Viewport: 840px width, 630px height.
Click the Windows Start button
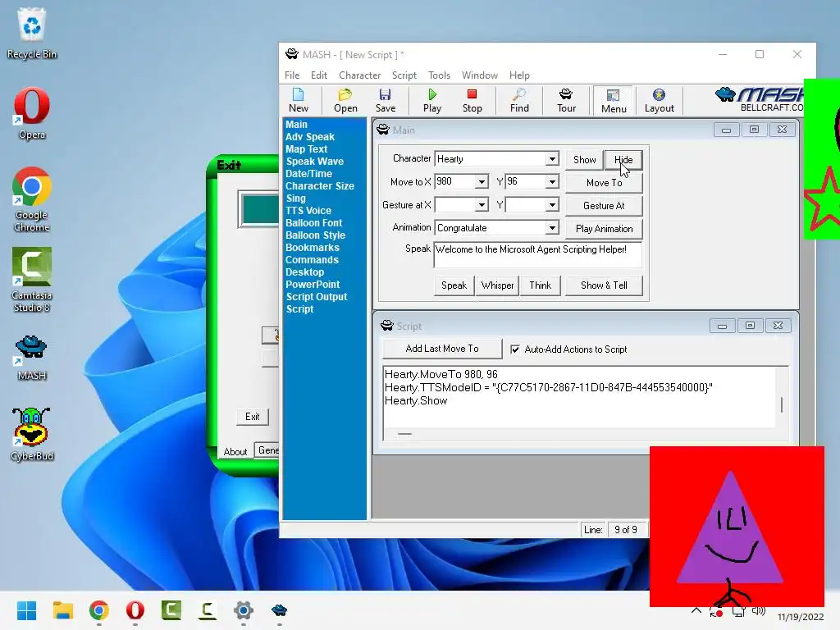coord(27,610)
